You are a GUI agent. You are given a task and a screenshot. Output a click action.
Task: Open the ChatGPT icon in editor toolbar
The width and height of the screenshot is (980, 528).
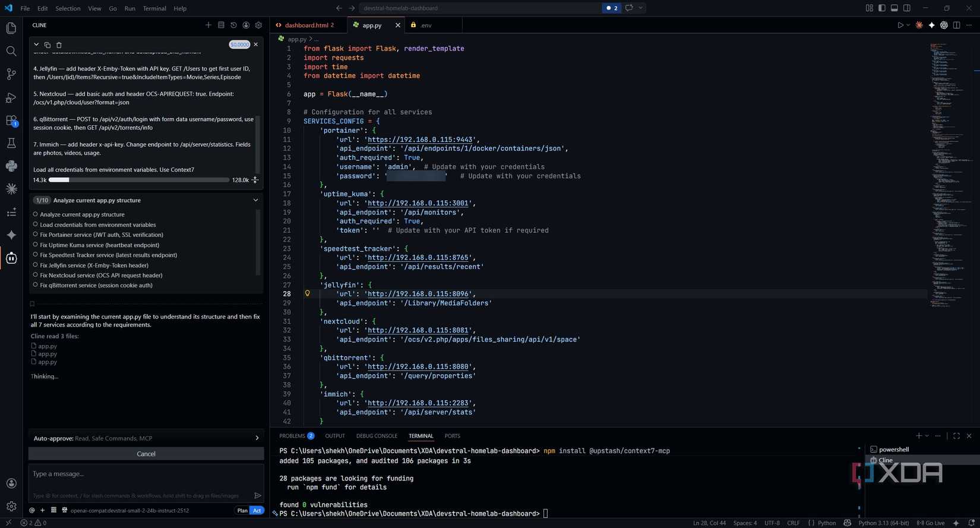(x=944, y=25)
